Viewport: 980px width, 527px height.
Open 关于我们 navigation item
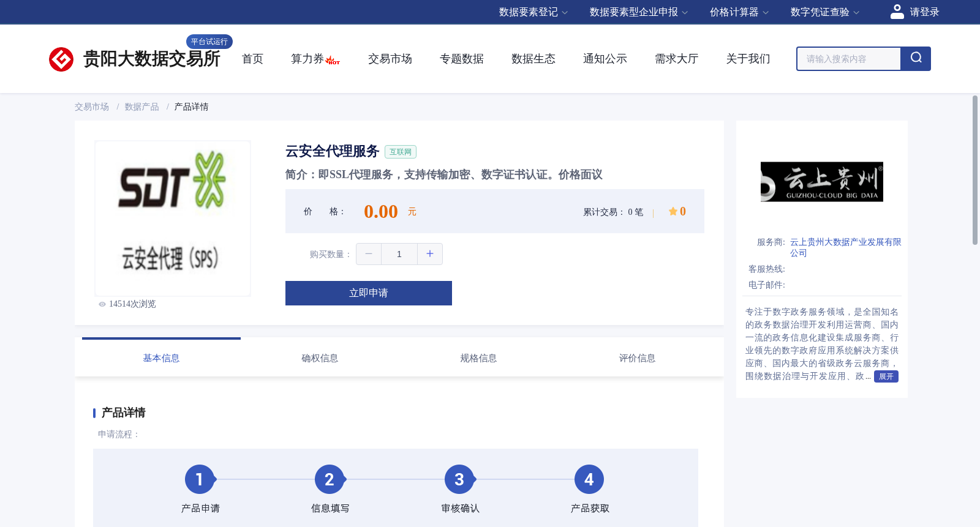pyautogui.click(x=748, y=59)
